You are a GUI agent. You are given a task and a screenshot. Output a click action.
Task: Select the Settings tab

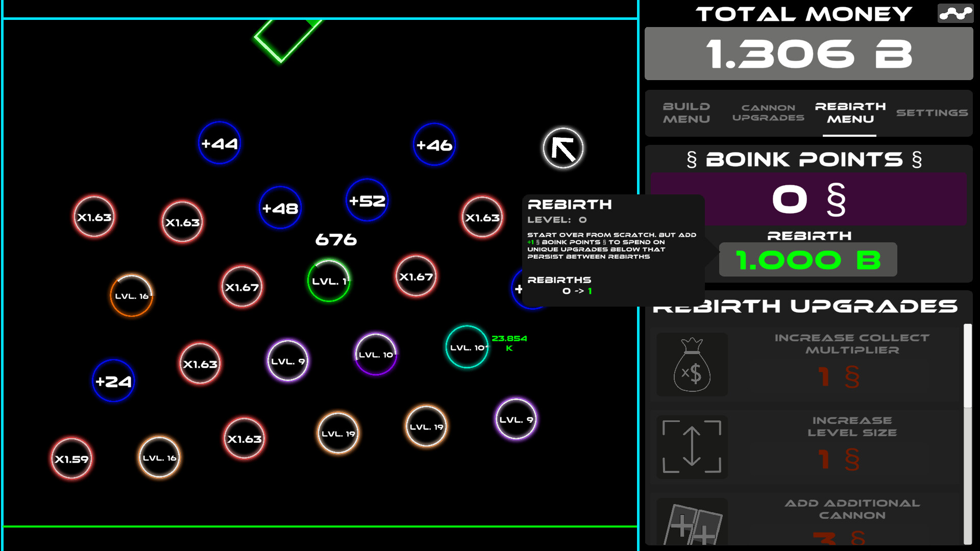click(x=931, y=113)
